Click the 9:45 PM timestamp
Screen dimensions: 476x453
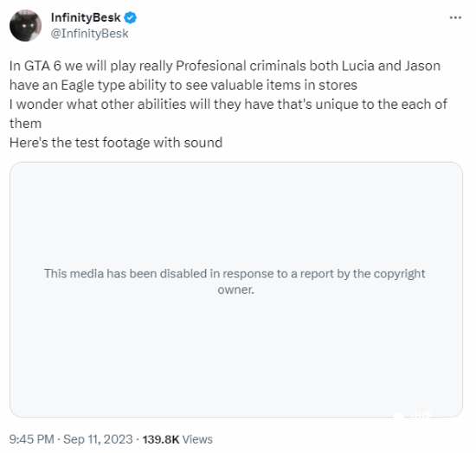(x=31, y=439)
